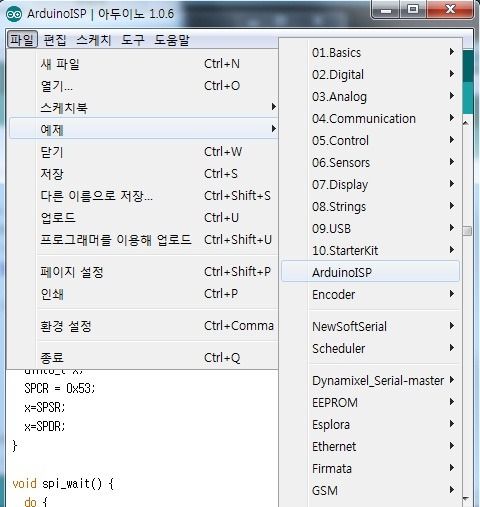Click code line void spi_wait() {
480x507 pixels.
click(63, 483)
